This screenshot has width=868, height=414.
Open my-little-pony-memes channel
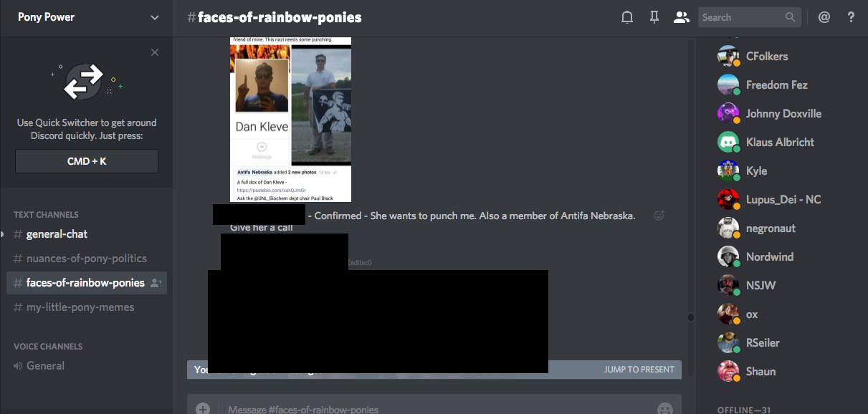[80, 307]
